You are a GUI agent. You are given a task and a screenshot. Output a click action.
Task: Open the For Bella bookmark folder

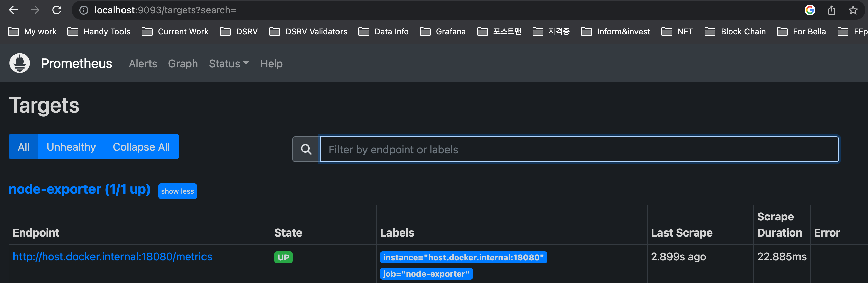pyautogui.click(x=802, y=32)
